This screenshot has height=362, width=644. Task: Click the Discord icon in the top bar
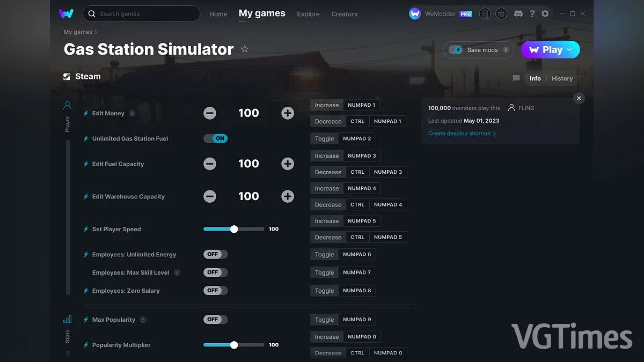pos(518,13)
